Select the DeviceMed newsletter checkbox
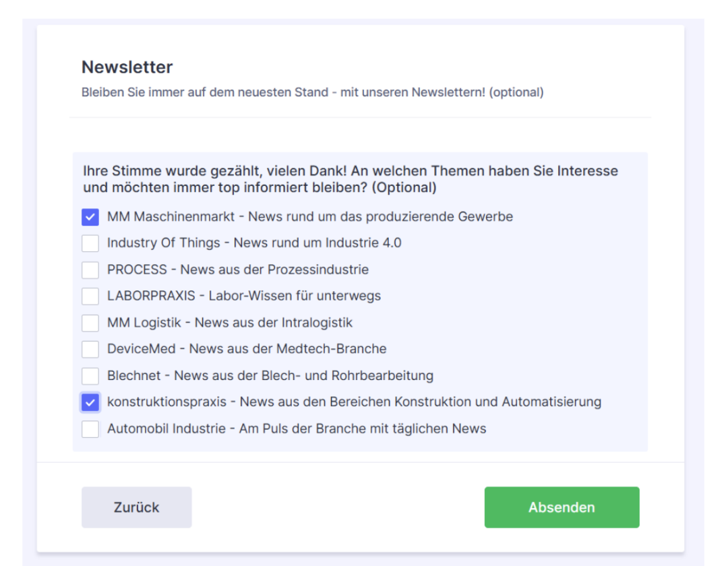This screenshot has width=728, height=566. pos(90,349)
